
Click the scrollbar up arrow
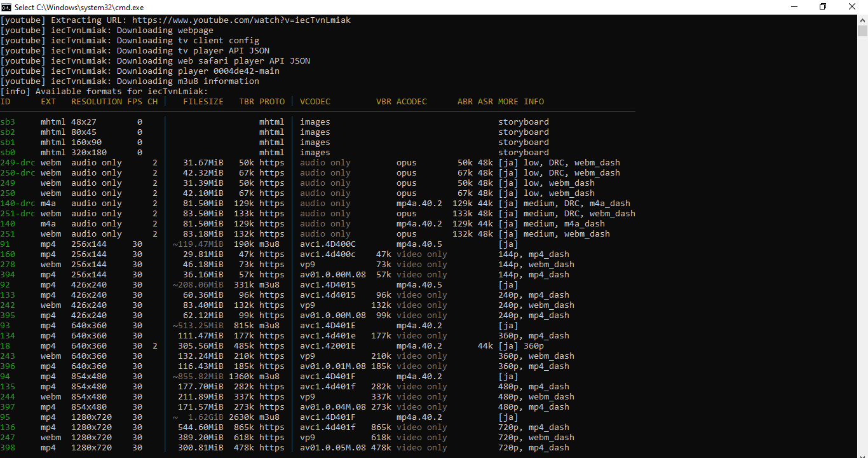click(x=862, y=20)
